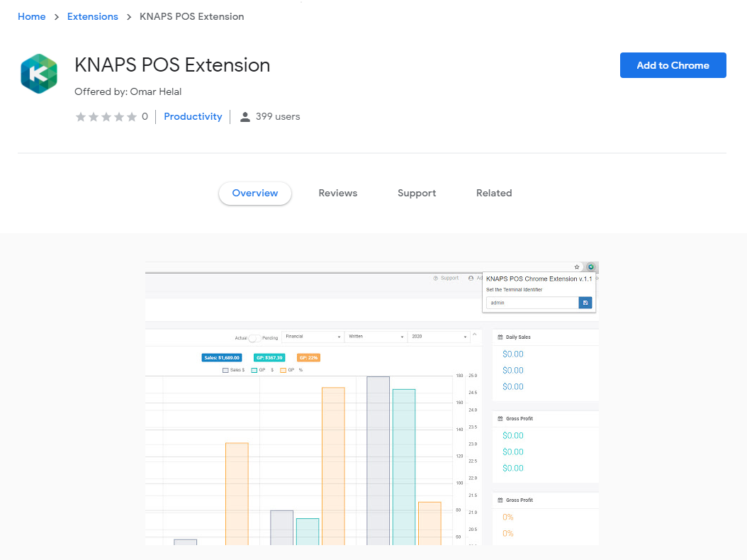This screenshot has height=560, width=747.
Task: Click the green extension icon in the browser toolbar
Action: click(x=591, y=267)
